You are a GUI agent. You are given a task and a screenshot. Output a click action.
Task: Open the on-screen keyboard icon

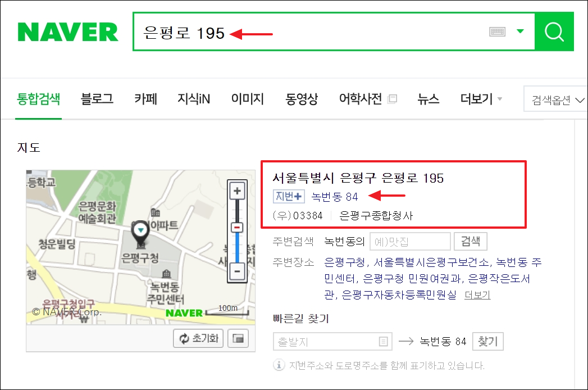497,31
